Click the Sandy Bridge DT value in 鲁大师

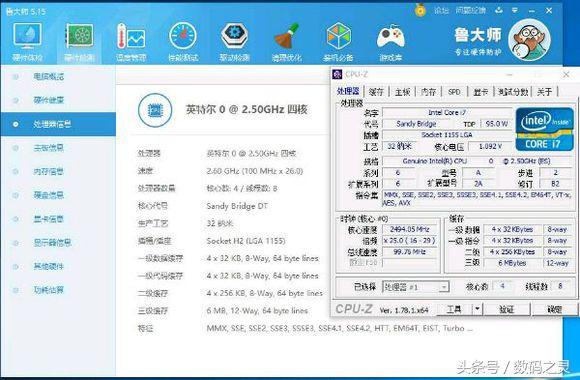[x=237, y=206]
